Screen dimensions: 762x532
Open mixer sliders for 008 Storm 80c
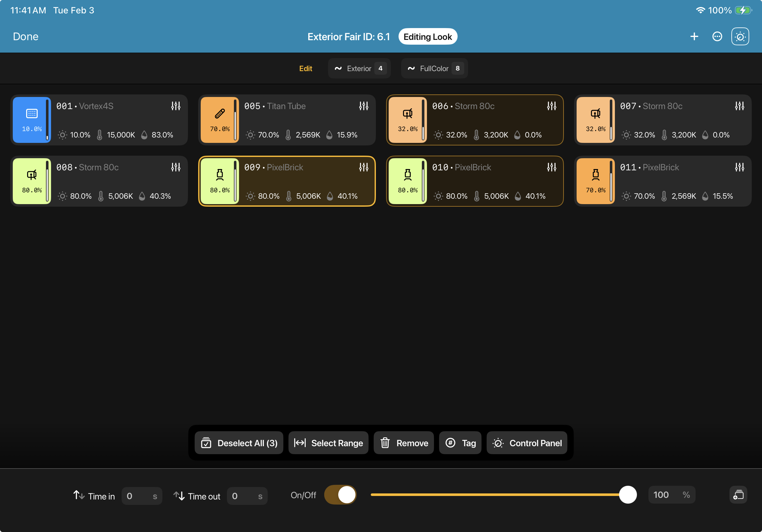pyautogui.click(x=176, y=167)
